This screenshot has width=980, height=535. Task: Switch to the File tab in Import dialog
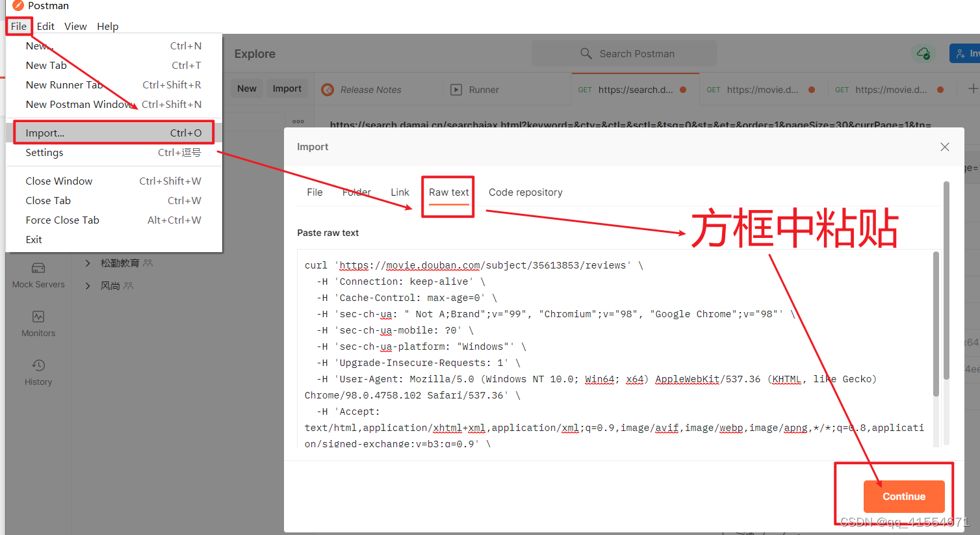pos(315,192)
